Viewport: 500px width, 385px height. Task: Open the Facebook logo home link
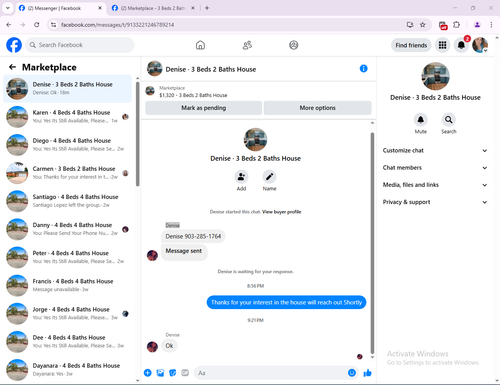pos(14,45)
